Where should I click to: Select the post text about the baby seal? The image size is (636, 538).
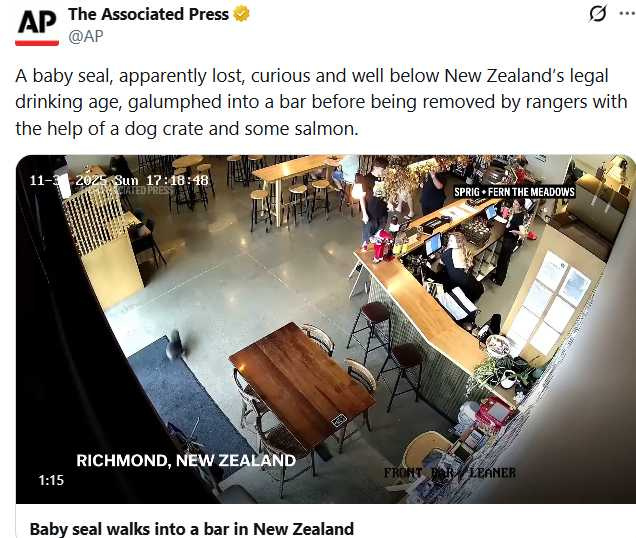[x=321, y=102]
